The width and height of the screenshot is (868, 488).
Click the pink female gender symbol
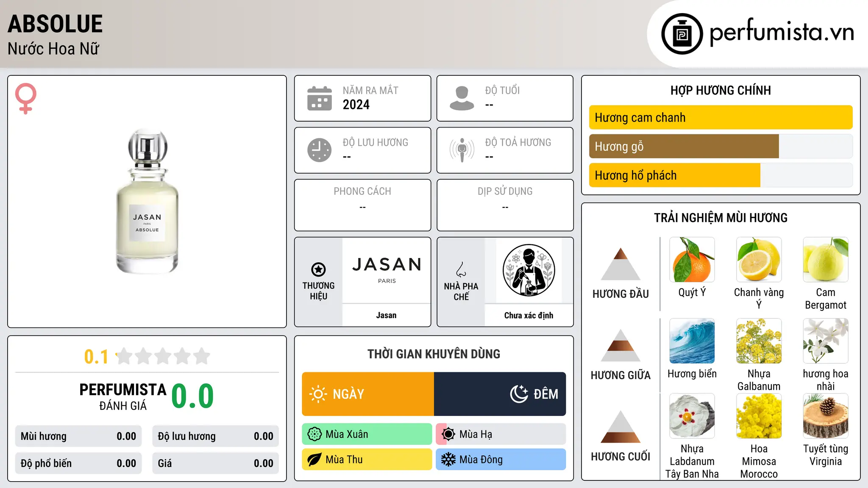click(26, 98)
